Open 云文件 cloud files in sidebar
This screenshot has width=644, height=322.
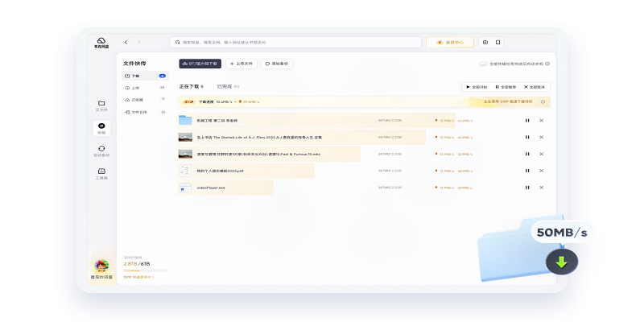(101, 105)
